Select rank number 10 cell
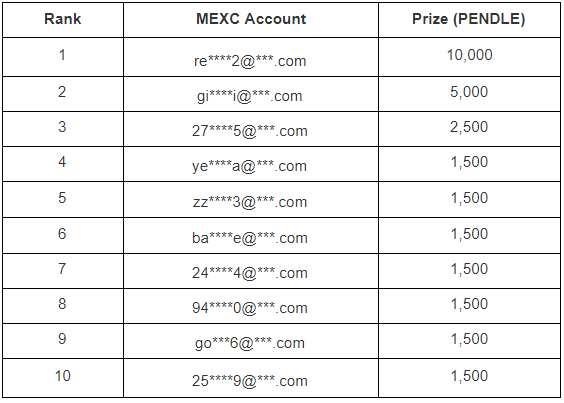Viewport: 564px width, 403px height. 63,376
